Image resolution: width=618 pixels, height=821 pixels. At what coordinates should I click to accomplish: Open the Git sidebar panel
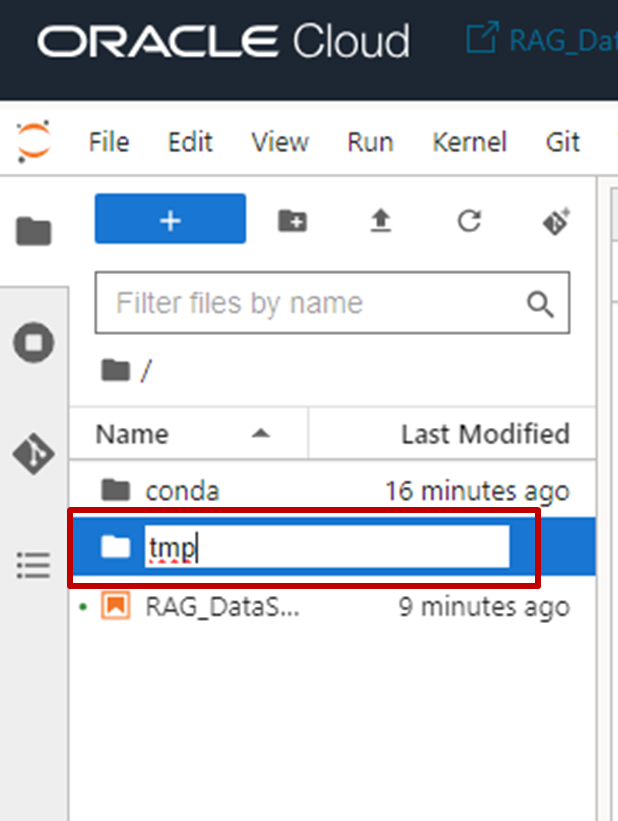pos(34,453)
